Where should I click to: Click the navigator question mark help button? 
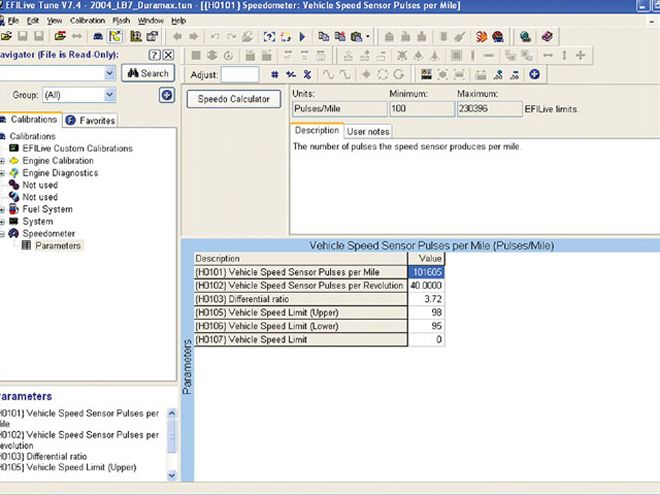pyautogui.click(x=154, y=55)
